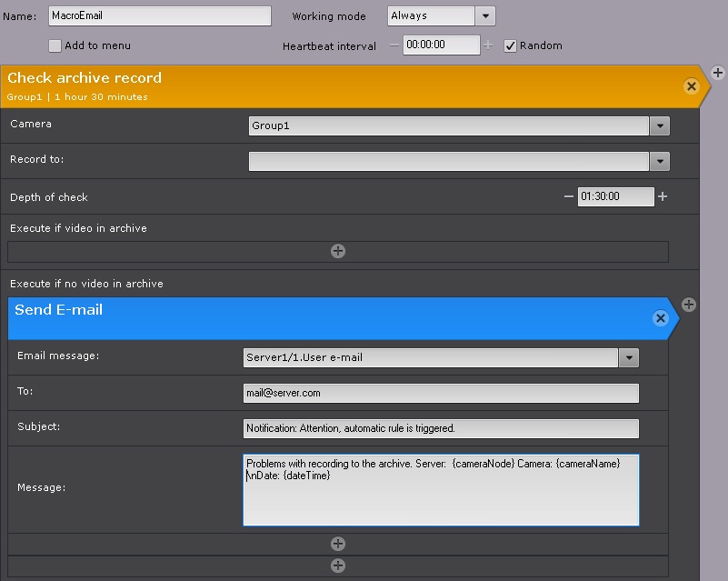Click the To email address field
The image size is (728, 581).
[x=441, y=393]
